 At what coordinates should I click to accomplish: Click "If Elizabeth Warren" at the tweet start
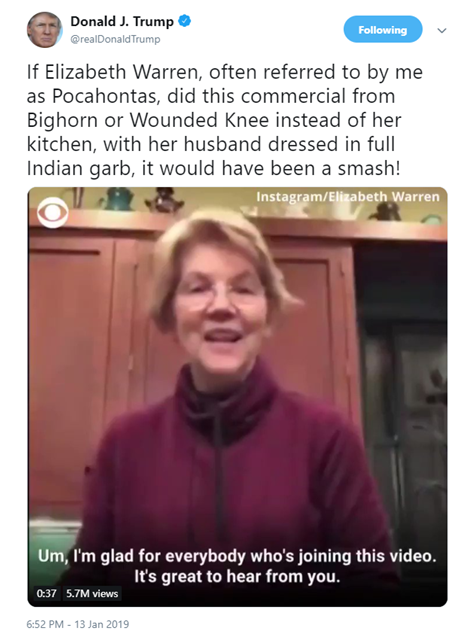coord(112,72)
